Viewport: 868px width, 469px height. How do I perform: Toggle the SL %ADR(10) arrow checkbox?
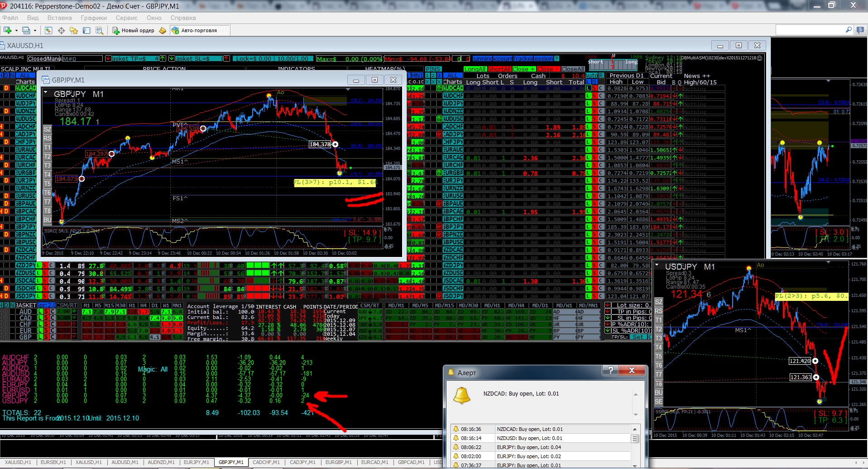(x=608, y=330)
